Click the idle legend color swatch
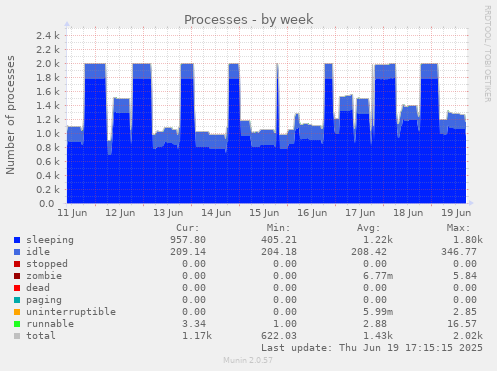Viewport: 497px width, 371px height. [x=17, y=252]
